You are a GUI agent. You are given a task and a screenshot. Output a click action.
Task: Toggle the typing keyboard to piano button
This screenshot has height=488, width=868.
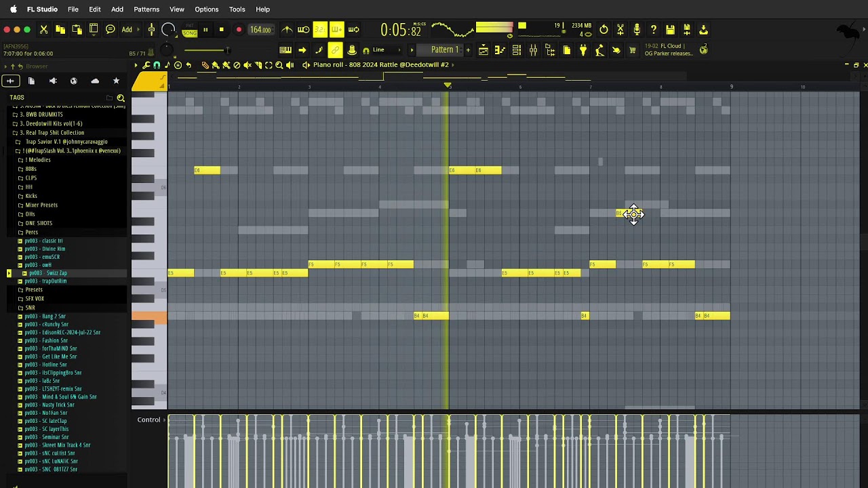[285, 50]
